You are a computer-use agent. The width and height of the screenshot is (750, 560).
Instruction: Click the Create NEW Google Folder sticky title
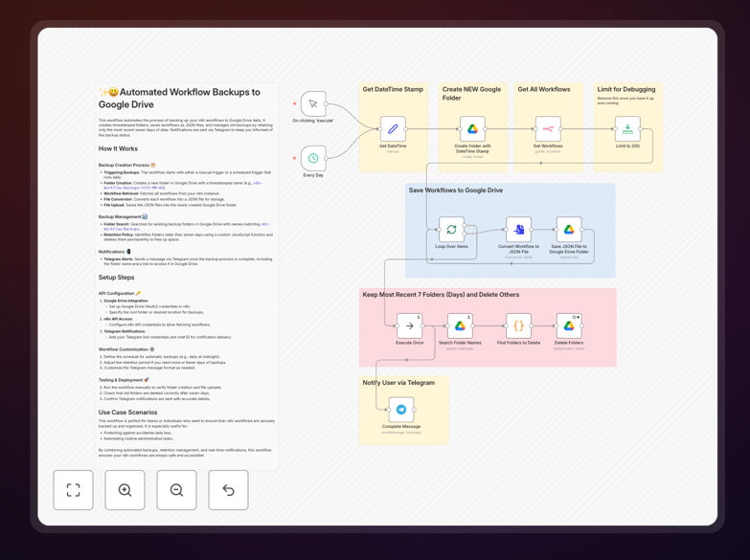coord(471,93)
